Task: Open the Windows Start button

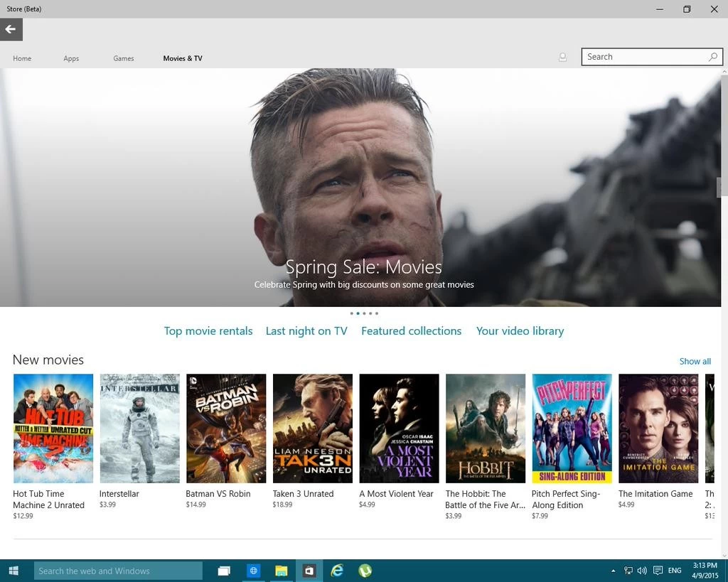Action: tap(14, 571)
